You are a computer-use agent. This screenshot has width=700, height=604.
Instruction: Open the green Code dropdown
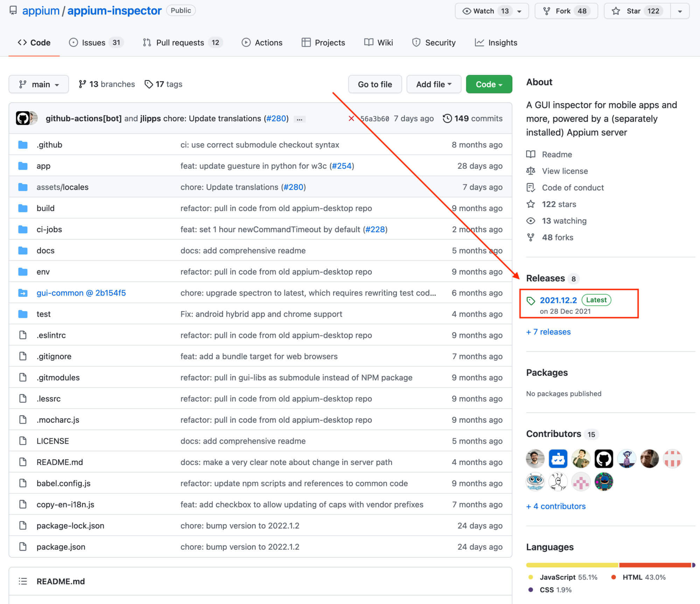tap(489, 84)
